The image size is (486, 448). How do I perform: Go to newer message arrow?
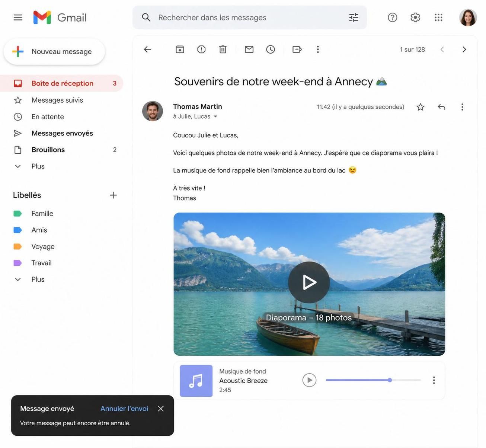click(442, 49)
